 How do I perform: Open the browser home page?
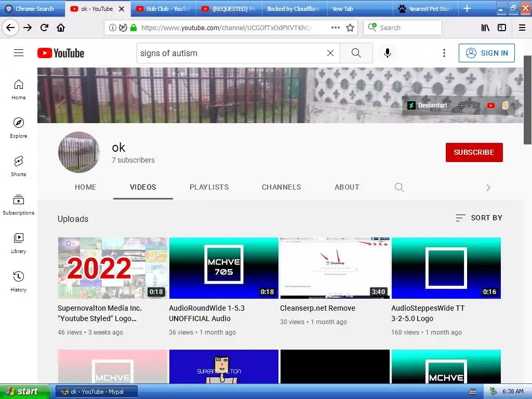61,28
